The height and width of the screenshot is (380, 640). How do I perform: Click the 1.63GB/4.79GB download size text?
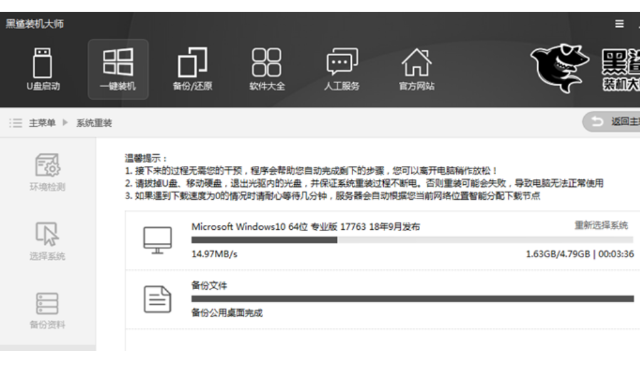pos(558,254)
